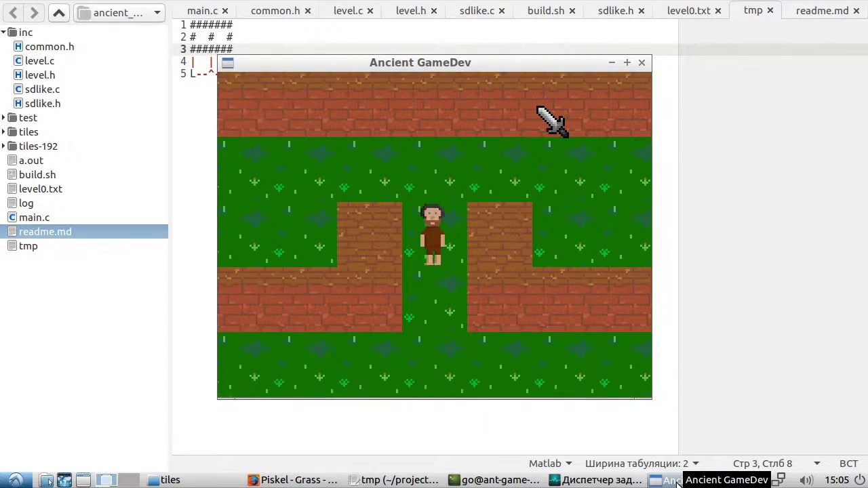Screen dimensions: 868x488
Task: Switch to the level.c editor tab
Action: (348, 10)
